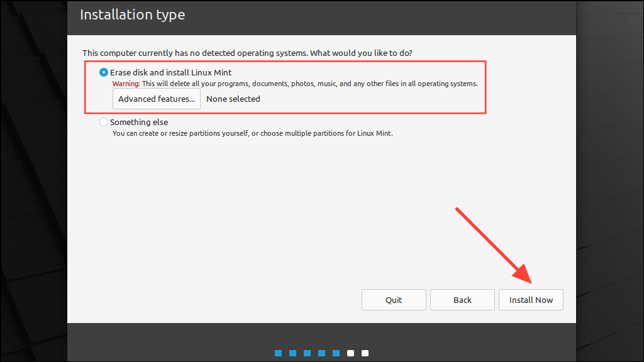
Task: Click Install Now to begin installation
Action: pos(531,300)
